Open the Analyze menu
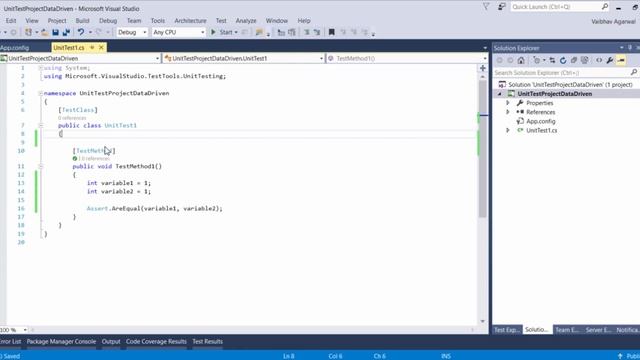The image size is (640, 360). [x=246, y=20]
